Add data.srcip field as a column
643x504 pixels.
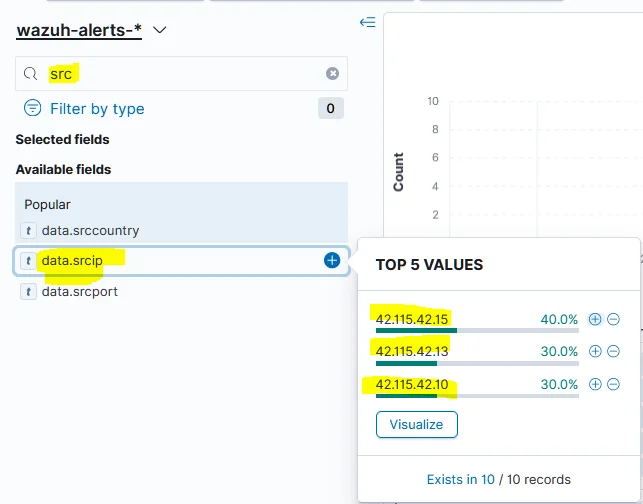332,260
